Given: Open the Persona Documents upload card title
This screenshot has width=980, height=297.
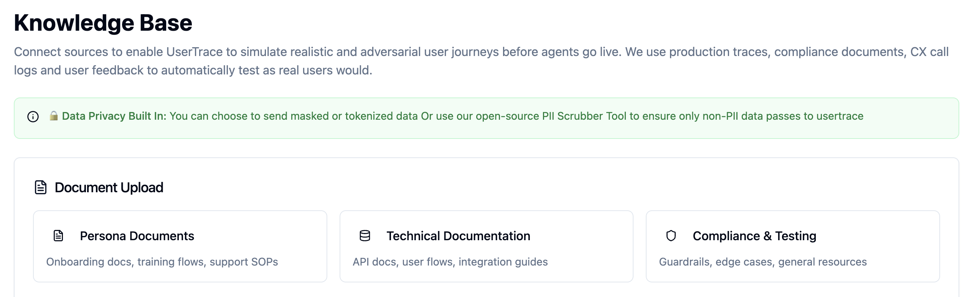Looking at the screenshot, I should coord(137,236).
